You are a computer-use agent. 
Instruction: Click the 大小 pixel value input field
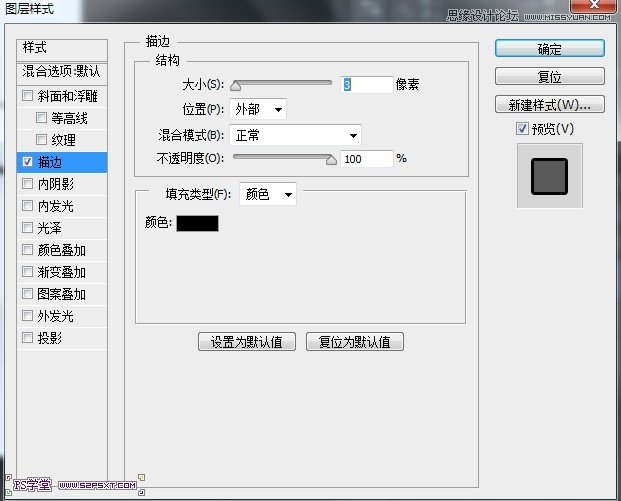coord(366,85)
